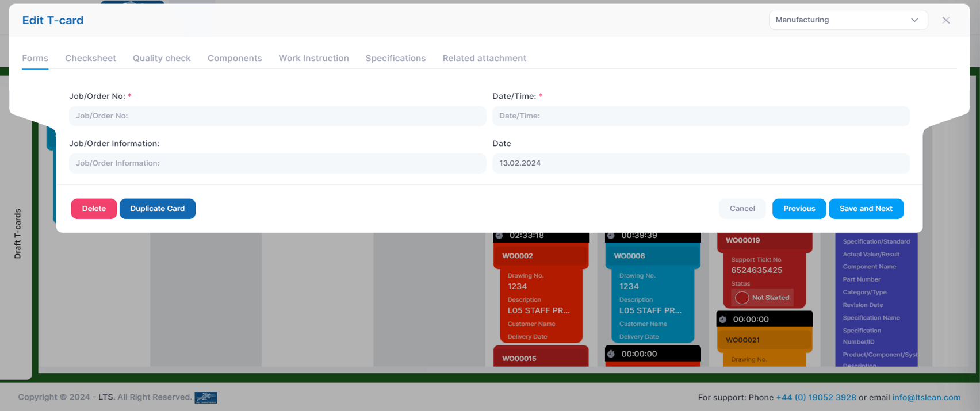This screenshot has height=411, width=980.
Task: Open the Quality check tab
Action: tap(162, 58)
